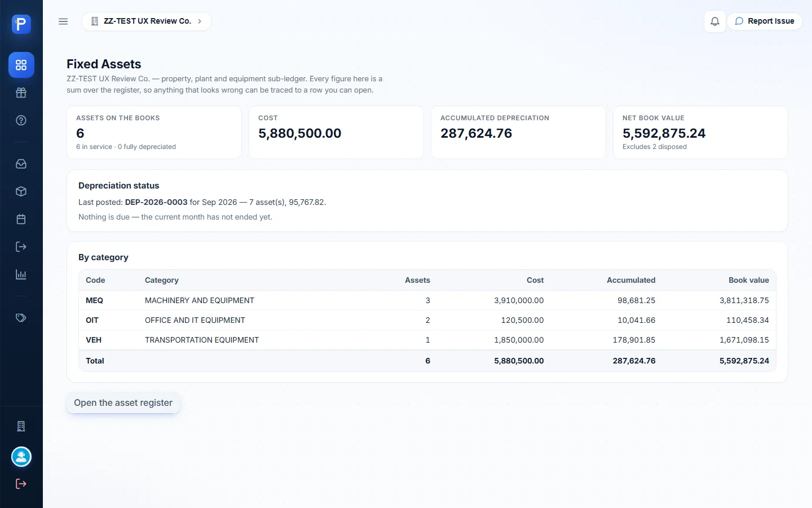Click the price tags icon in the sidebar
812x508 pixels.
[x=21, y=318]
